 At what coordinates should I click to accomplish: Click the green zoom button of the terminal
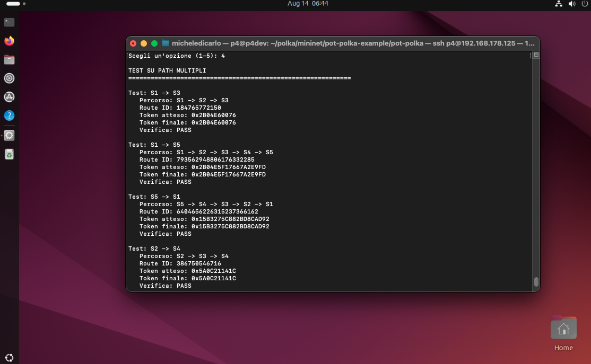(x=154, y=43)
